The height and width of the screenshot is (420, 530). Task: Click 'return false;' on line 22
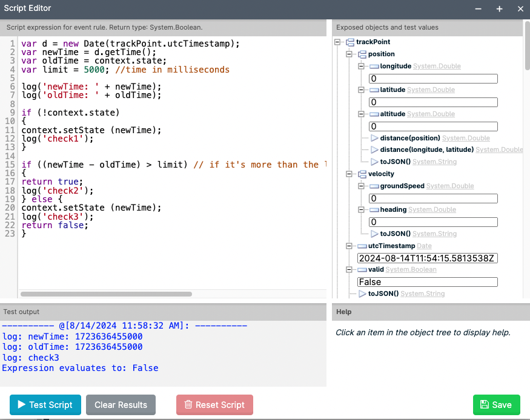click(x=55, y=225)
